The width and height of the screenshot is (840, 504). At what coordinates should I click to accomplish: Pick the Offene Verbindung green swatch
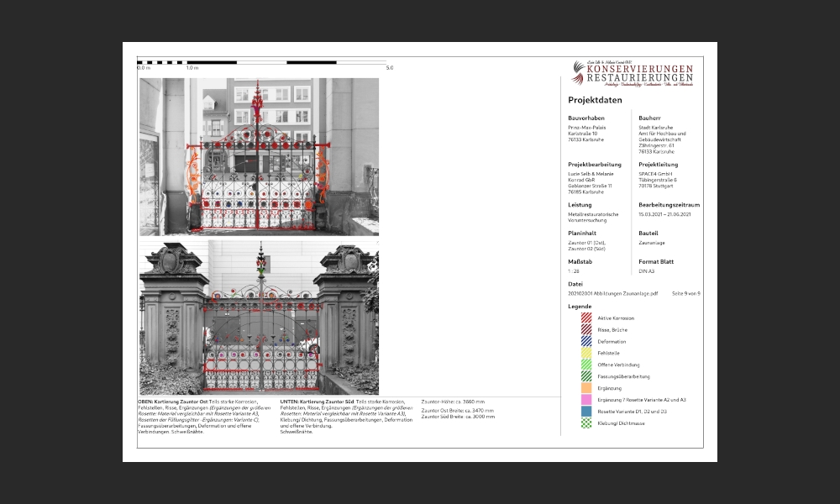click(x=585, y=365)
